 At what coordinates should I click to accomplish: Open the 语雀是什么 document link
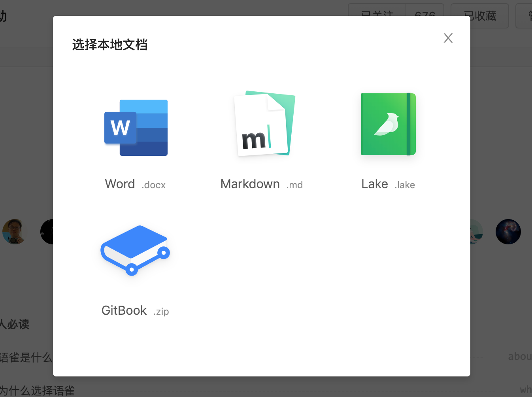tap(26, 357)
